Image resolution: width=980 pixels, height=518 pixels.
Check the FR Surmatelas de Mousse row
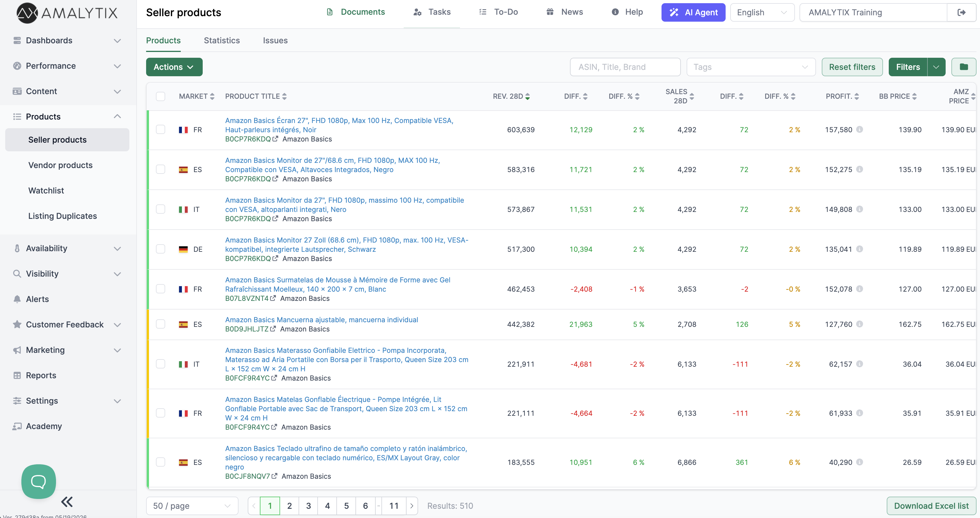pos(161,289)
